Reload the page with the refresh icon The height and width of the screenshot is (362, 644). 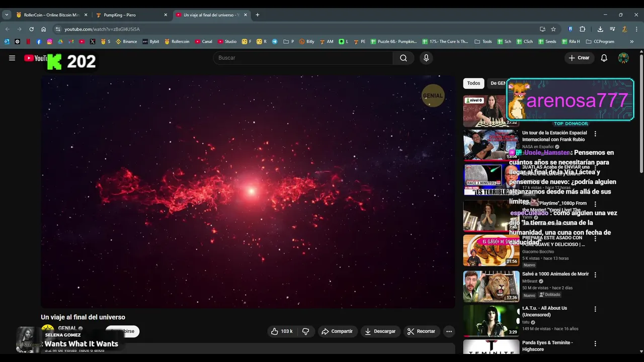coord(31,29)
